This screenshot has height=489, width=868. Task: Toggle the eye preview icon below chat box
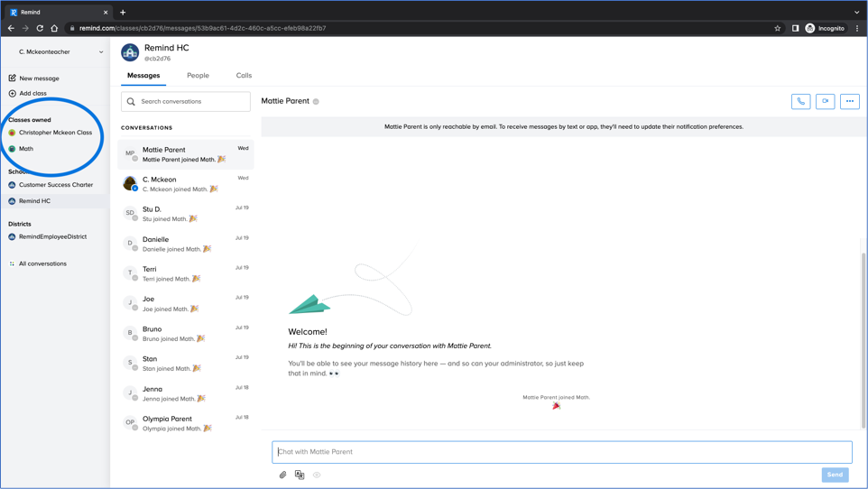click(x=317, y=475)
